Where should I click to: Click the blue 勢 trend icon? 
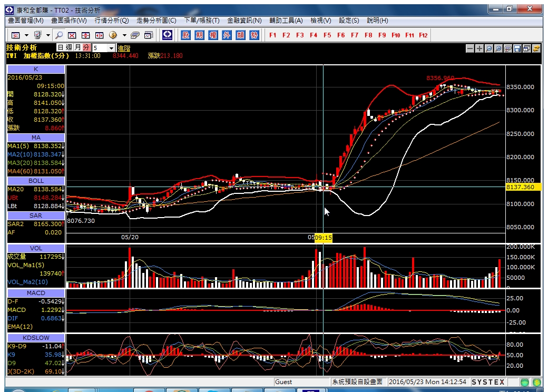[x=254, y=35]
